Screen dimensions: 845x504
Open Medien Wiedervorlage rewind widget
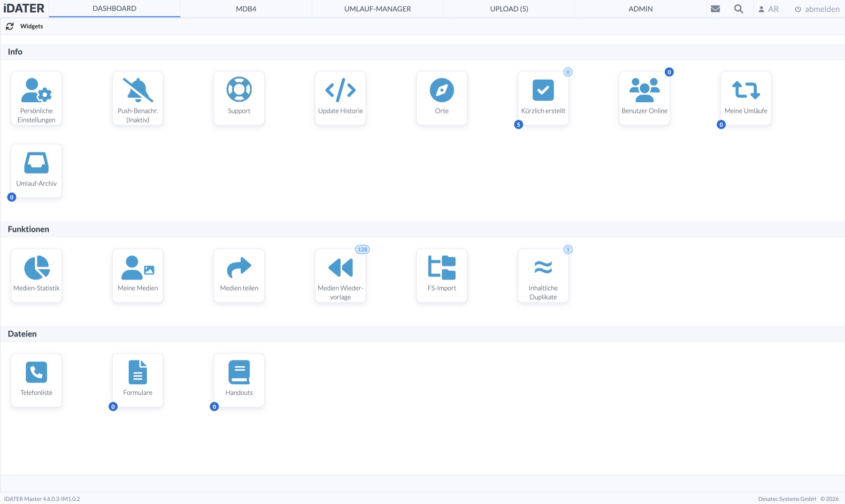click(340, 275)
